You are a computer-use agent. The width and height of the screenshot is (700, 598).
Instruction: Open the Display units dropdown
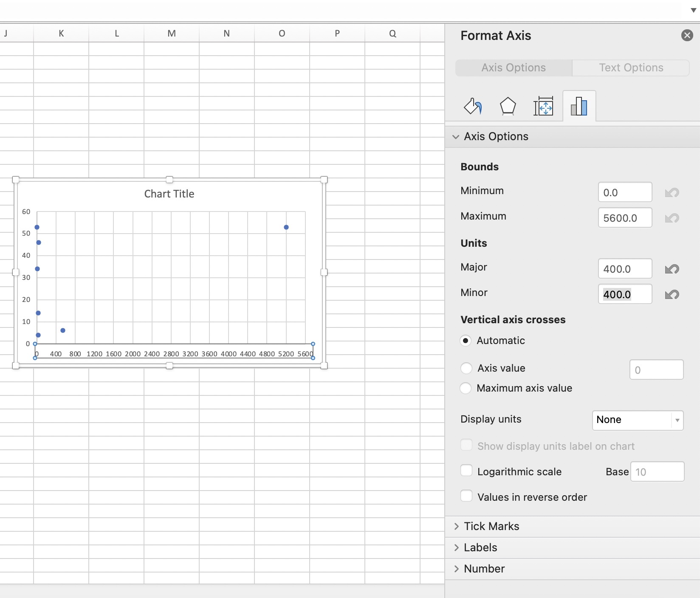pos(638,420)
